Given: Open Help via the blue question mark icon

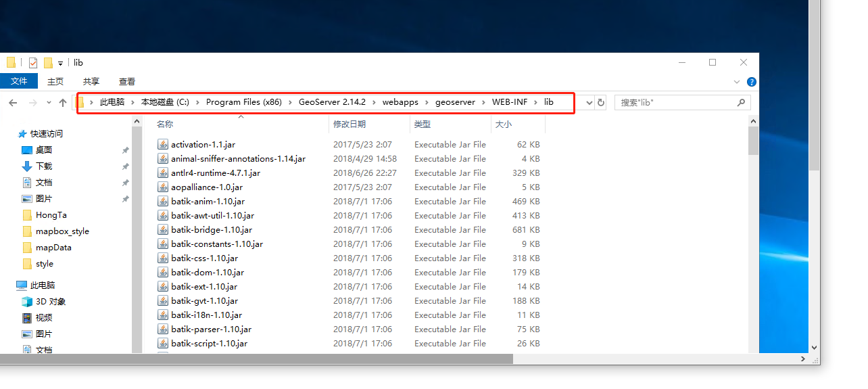Looking at the screenshot, I should tap(751, 81).
